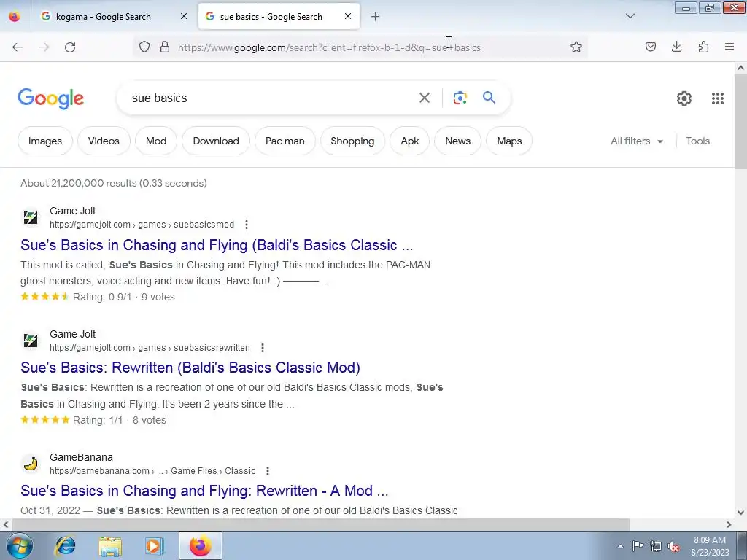This screenshot has height=560, width=747.
Task: Open the Extensions puzzle icon
Action: pyautogui.click(x=703, y=47)
